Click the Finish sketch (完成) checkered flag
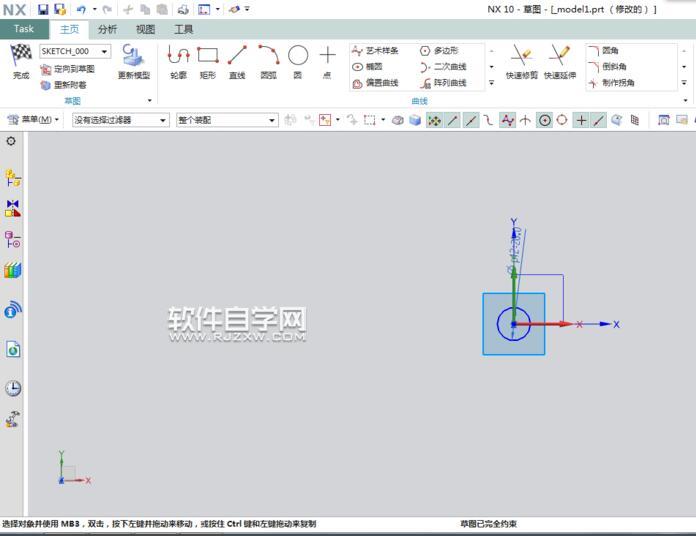Screen dimensions: 696x536 click(21, 61)
